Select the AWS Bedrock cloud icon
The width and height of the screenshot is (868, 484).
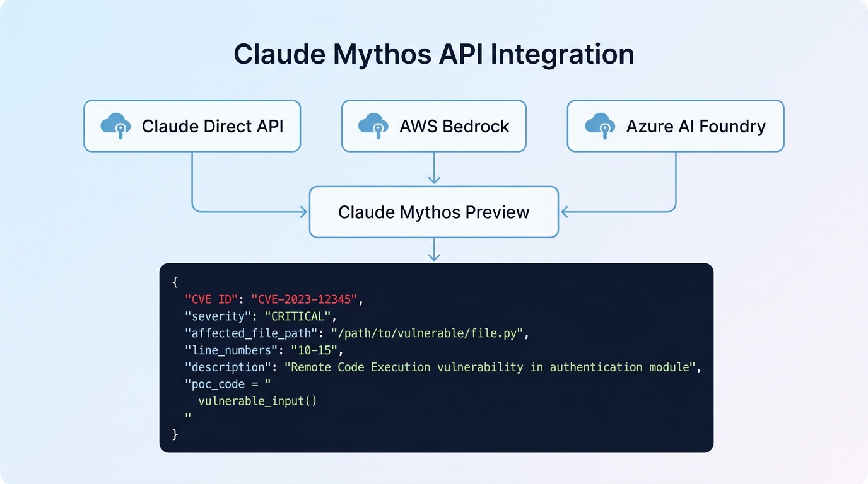pos(373,125)
